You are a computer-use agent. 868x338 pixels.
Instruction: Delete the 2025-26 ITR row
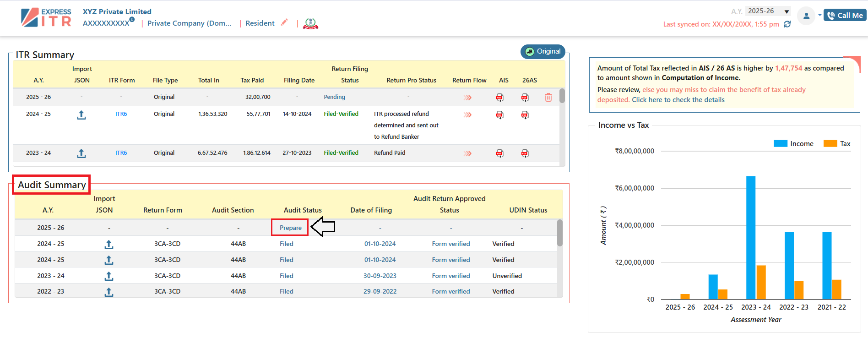[x=548, y=97]
